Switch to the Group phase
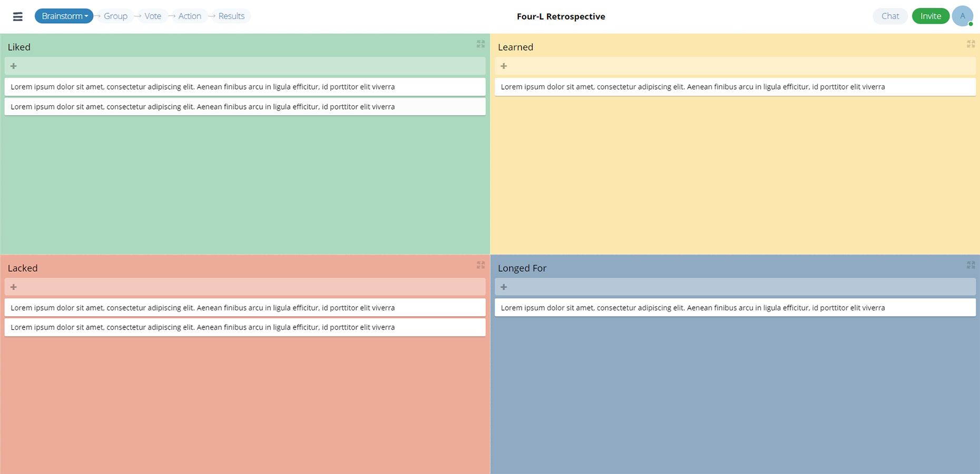This screenshot has width=980, height=474. tap(114, 16)
